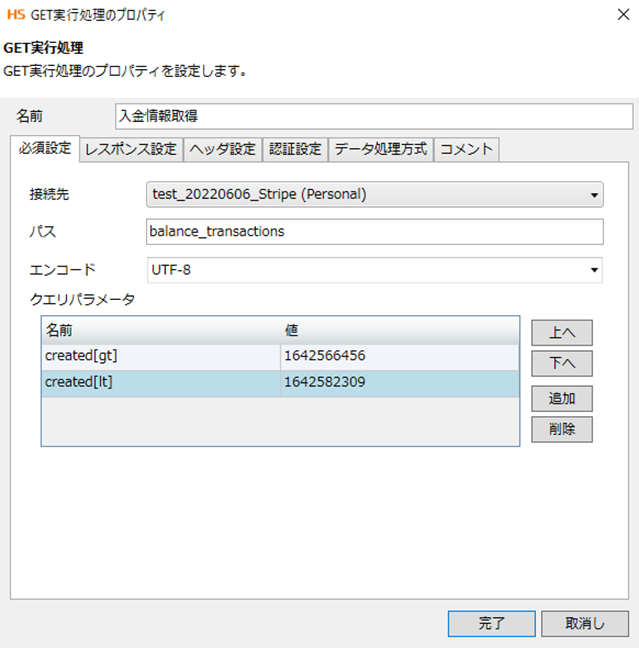Cancel with the 取消し button
639x648 pixels.
(x=584, y=623)
